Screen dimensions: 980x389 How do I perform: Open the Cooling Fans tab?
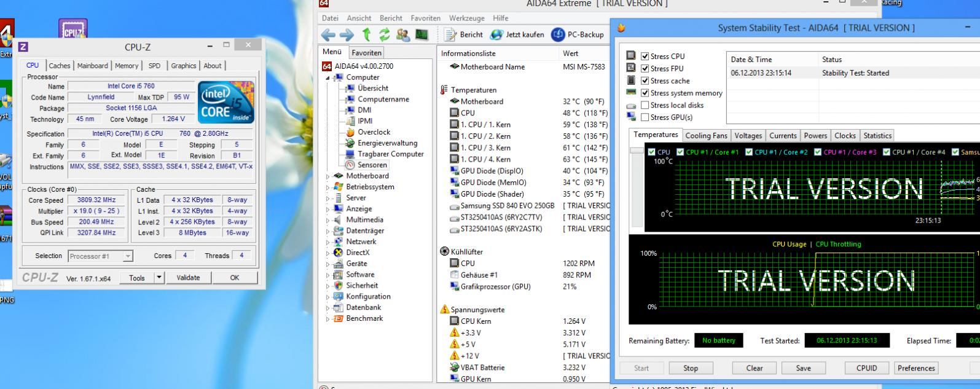[706, 136]
